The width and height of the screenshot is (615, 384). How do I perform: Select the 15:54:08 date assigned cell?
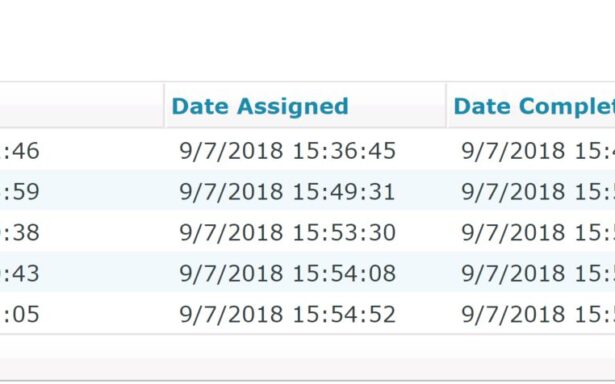pos(287,273)
